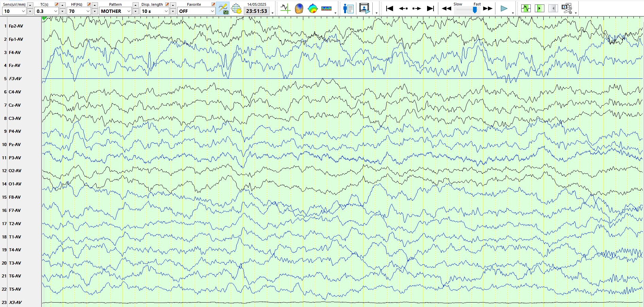The image size is (644, 307).
Task: Edit the Disp. length setting with the pencil icon
Action: coord(167,4)
